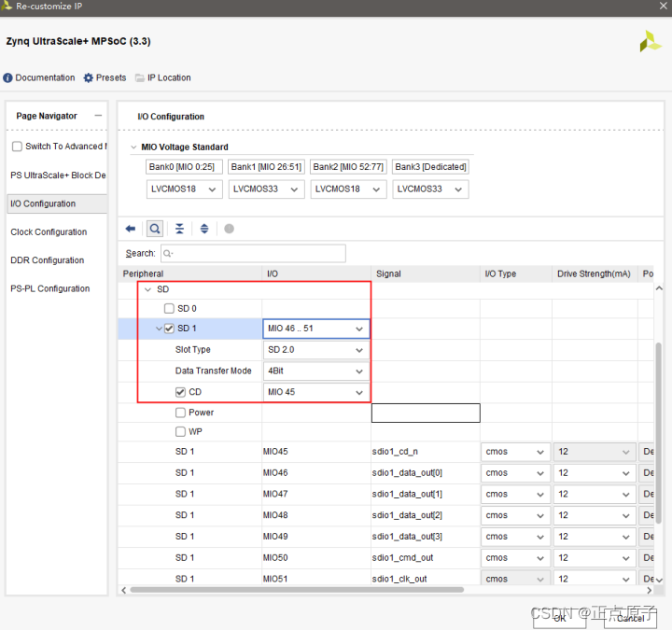672x630 pixels.
Task: Click the collapse all toolbar icon
Action: coord(179,229)
